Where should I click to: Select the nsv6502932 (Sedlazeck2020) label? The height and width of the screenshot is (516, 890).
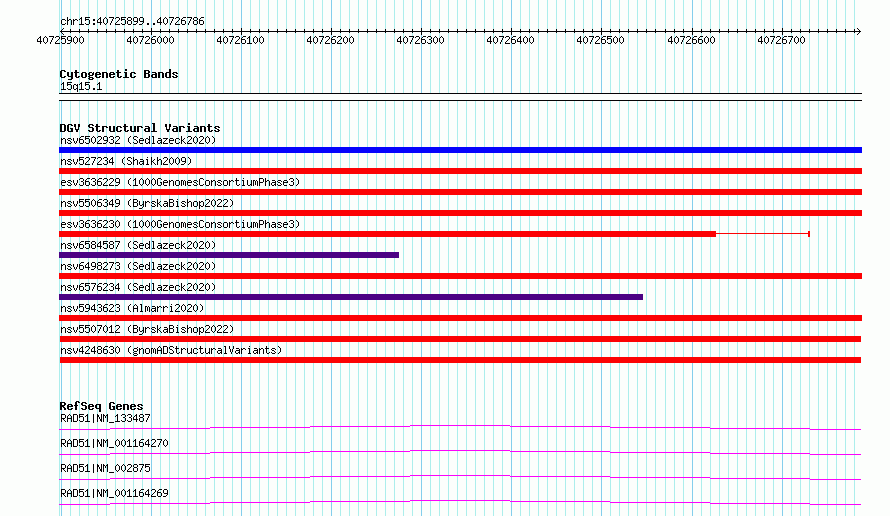click(x=138, y=140)
